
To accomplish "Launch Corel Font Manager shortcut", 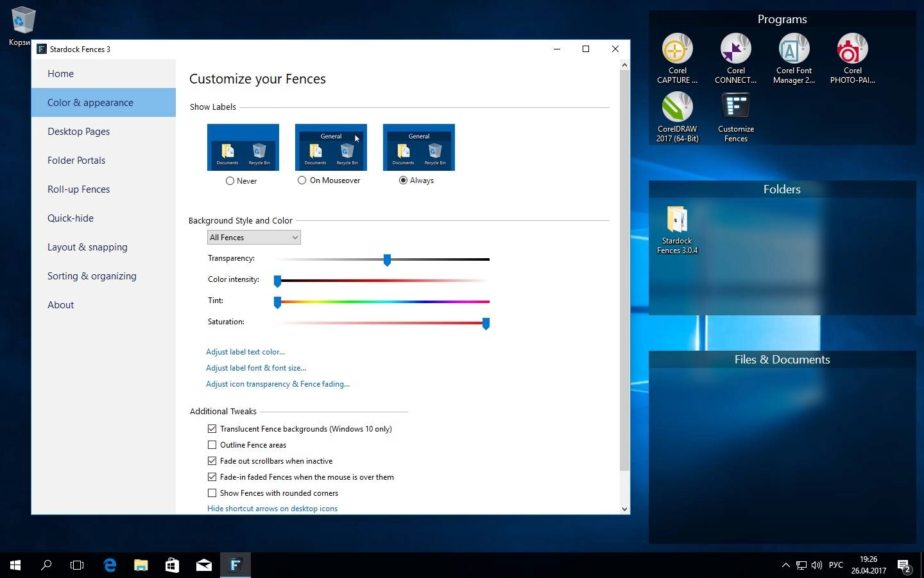I will coord(794,58).
